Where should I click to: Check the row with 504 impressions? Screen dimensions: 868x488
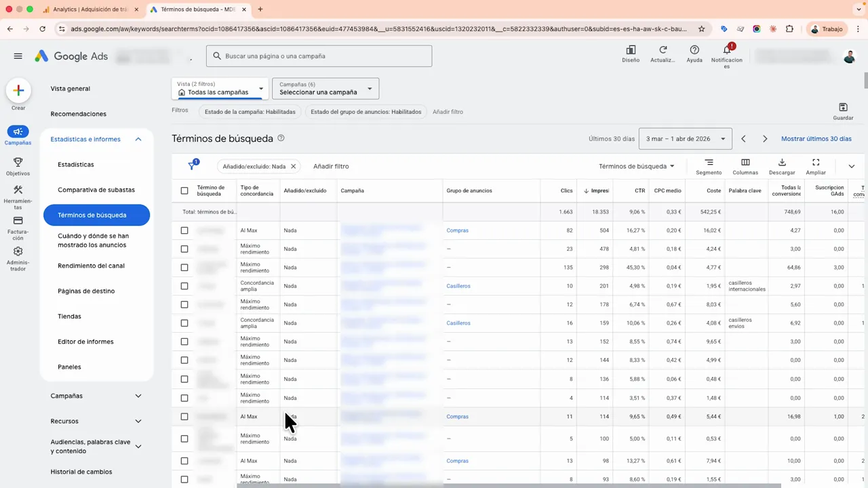point(184,230)
